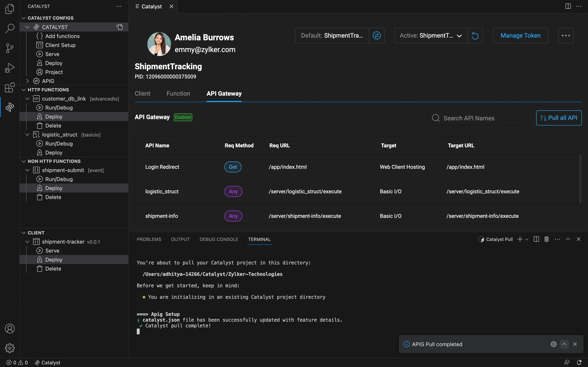Screen dimensions: 588x367
Task: Open the three-dot menu beside Manage Token
Action: (x=566, y=35)
